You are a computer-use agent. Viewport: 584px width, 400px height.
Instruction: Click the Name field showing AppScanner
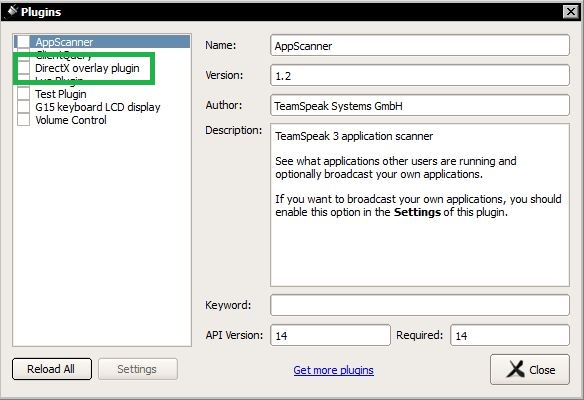[x=420, y=45]
